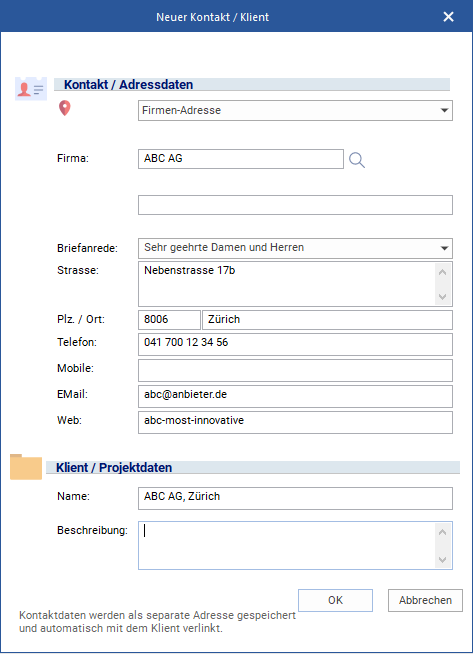Click the Beschreibung scroll up arrow
This screenshot has height=654, width=473.
pos(443,532)
